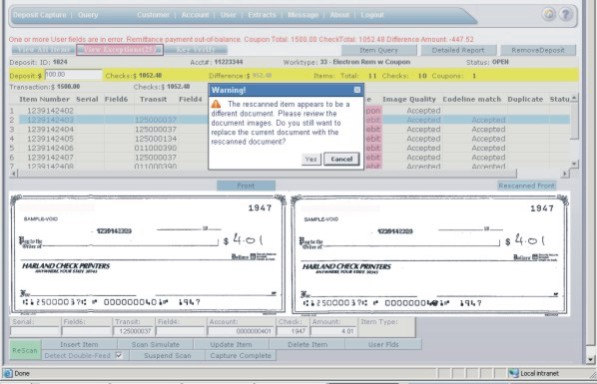Click the home icon in header
Viewport: 597px width, 384px height.
(x=549, y=14)
